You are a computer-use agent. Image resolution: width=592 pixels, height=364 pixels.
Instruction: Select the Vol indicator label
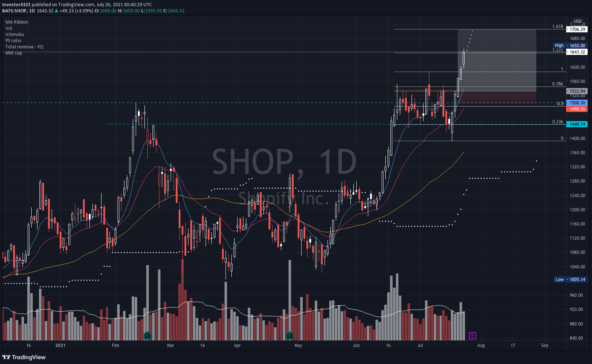pos(9,28)
